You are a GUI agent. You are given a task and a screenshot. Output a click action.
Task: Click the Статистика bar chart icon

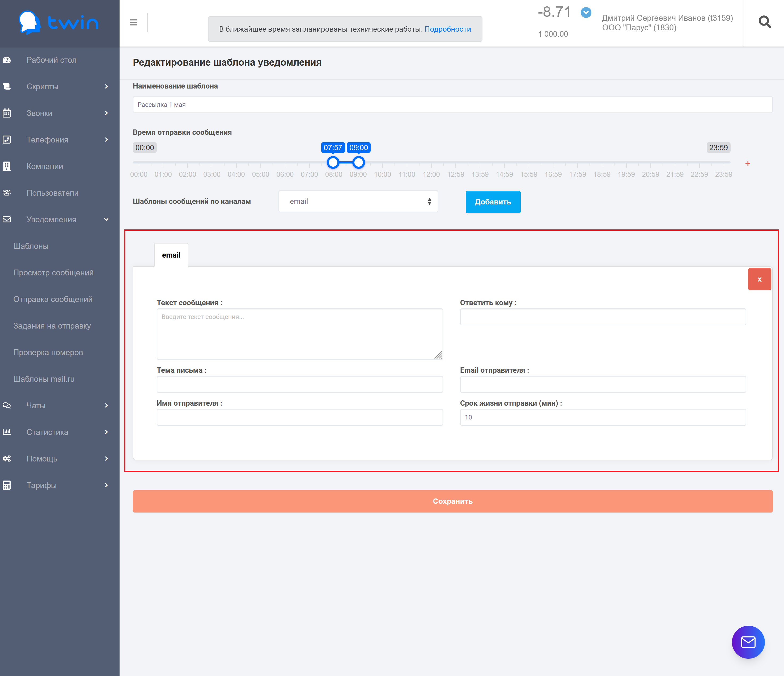point(7,432)
